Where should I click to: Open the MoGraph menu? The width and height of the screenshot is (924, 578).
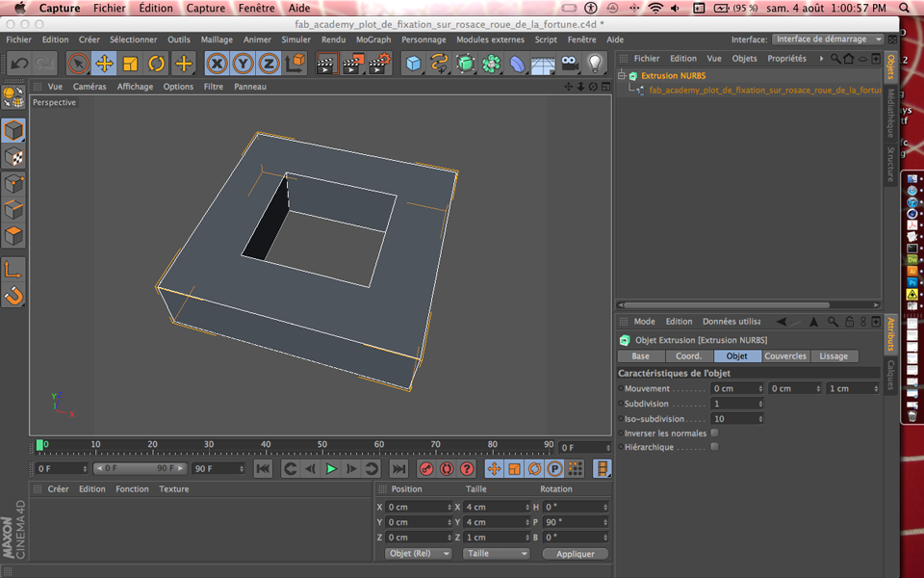(373, 39)
